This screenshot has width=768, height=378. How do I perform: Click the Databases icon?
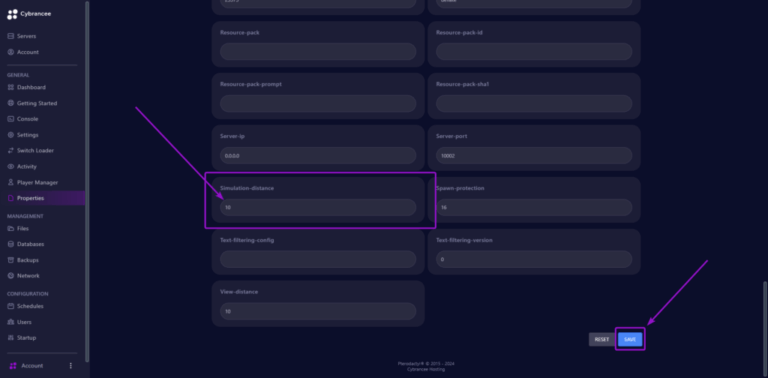11,244
